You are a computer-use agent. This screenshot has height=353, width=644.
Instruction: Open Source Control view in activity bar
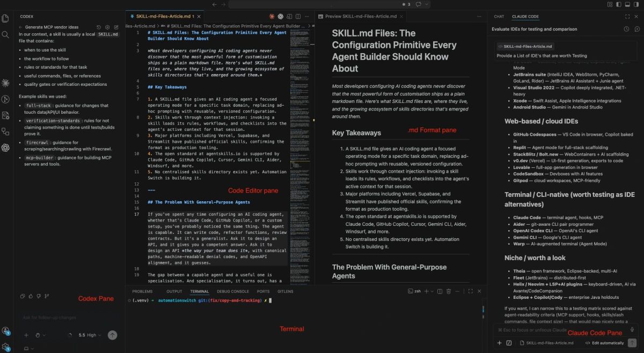tap(5, 99)
